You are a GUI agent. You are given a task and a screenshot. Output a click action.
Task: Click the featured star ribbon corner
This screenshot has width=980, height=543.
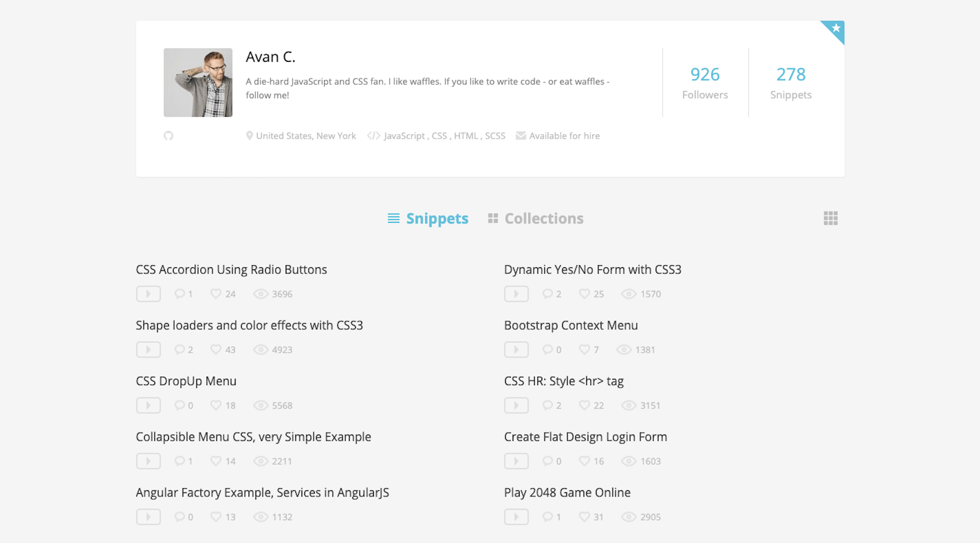click(x=835, y=30)
